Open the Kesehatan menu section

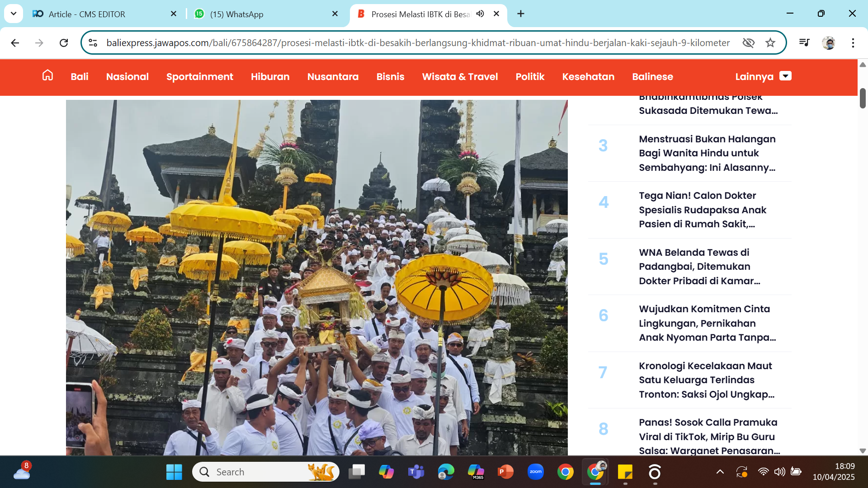tap(589, 76)
